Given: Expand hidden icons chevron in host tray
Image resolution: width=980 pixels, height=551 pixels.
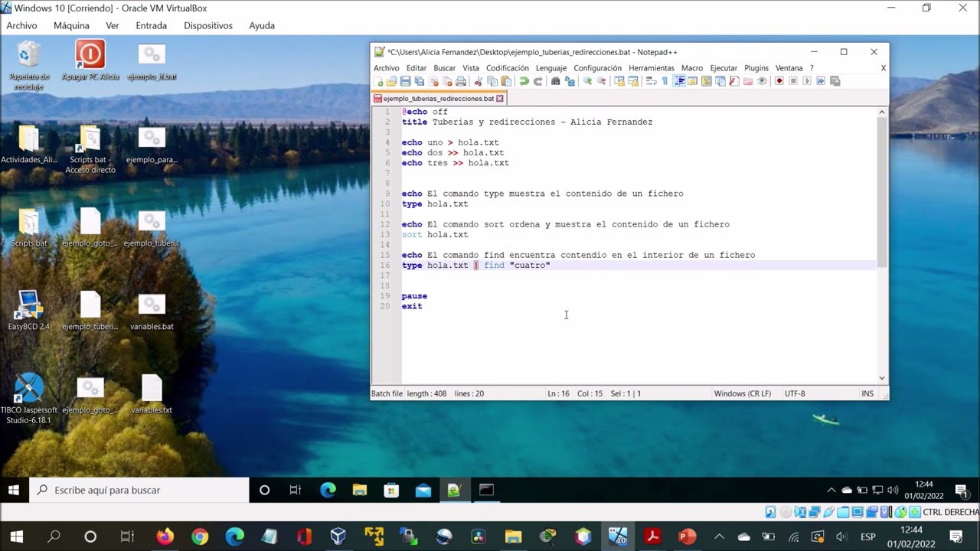Looking at the screenshot, I should click(x=719, y=536).
